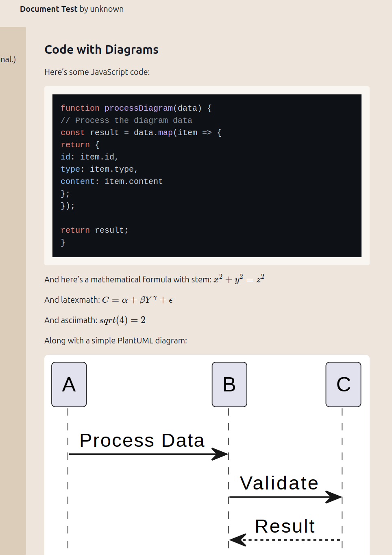Screen dimensions: 392x555
Task: Click the 'content: item.content' code line
Action: coord(111,181)
